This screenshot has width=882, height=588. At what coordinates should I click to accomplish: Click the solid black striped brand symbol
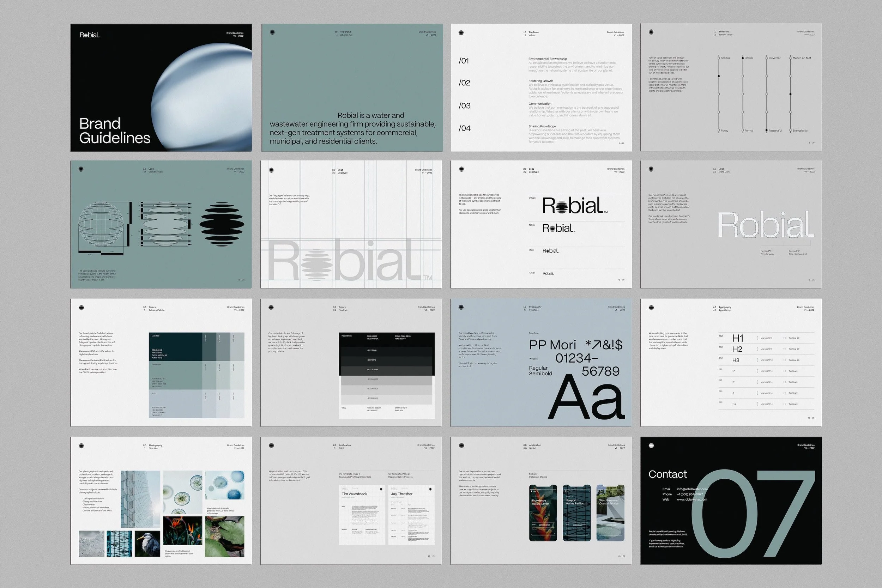222,225
